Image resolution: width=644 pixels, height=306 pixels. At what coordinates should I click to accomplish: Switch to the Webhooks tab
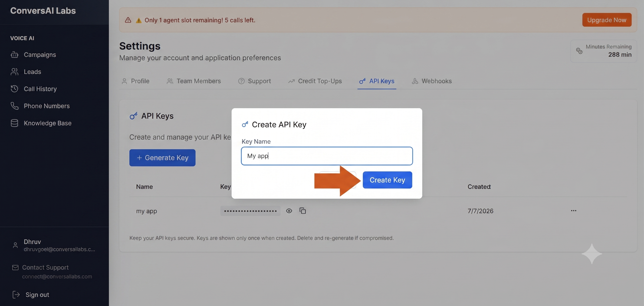click(432, 81)
